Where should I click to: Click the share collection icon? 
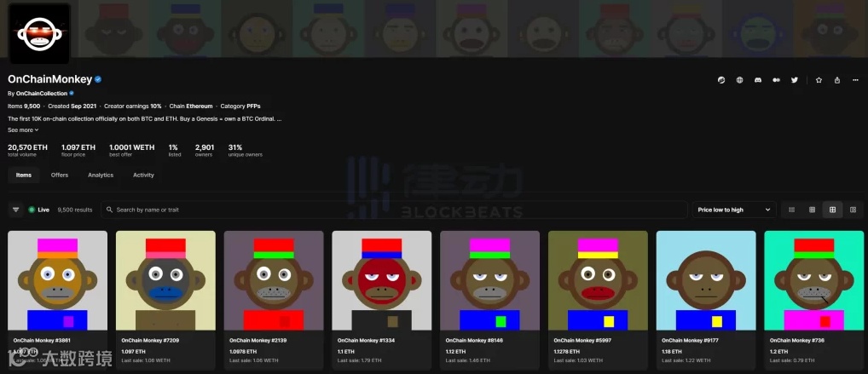(x=837, y=80)
